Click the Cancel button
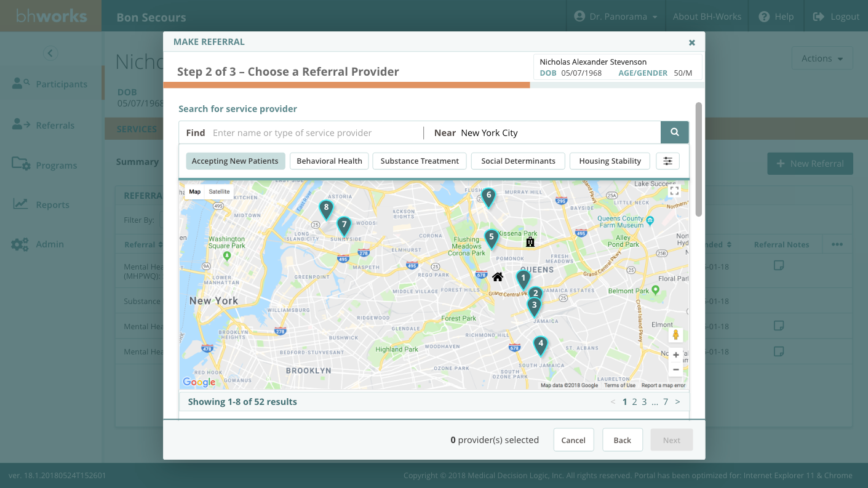 pos(573,440)
